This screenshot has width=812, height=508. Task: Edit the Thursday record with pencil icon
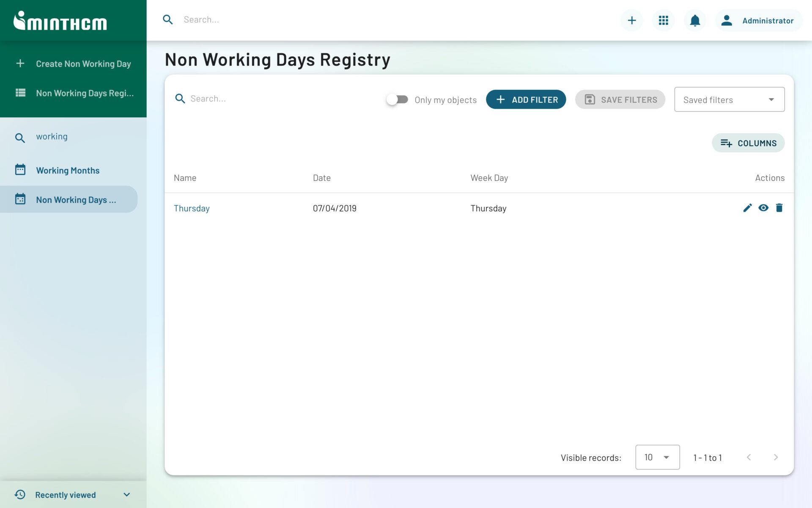tap(747, 208)
